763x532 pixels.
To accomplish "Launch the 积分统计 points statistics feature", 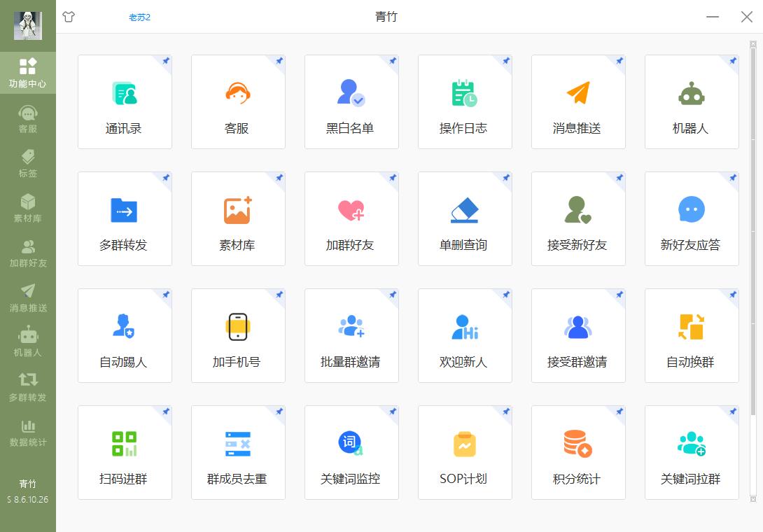I will click(578, 452).
